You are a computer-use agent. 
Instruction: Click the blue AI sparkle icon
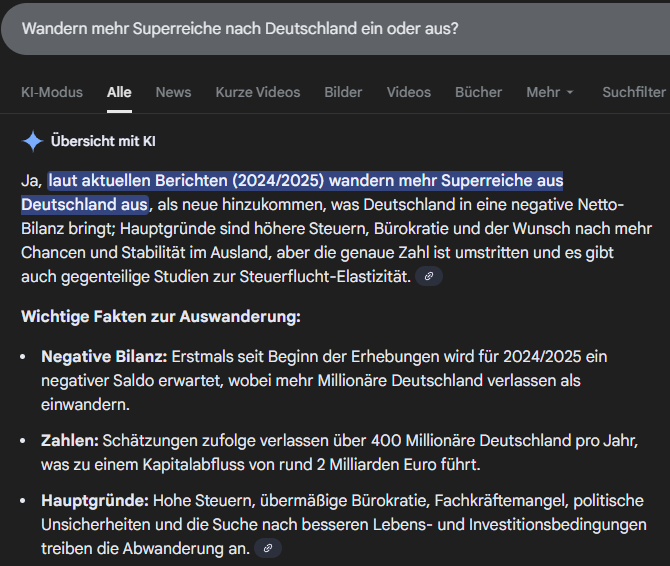(32, 141)
